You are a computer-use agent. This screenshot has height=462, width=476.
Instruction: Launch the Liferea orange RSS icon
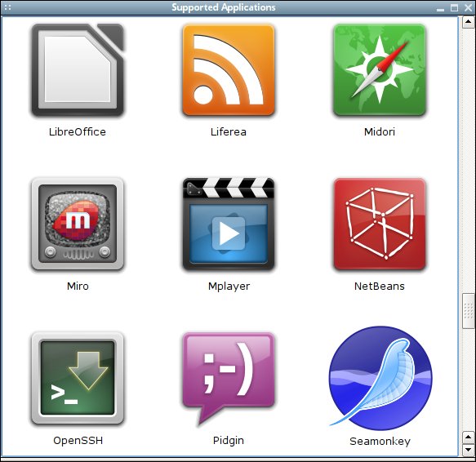tap(229, 70)
